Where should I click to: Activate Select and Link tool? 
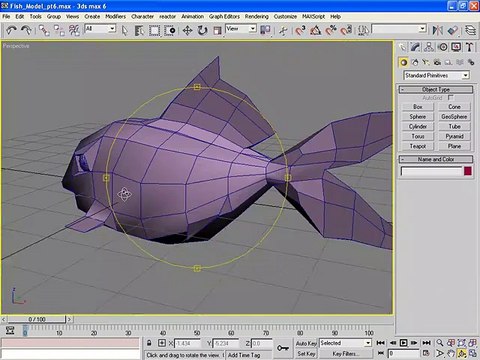(x=44, y=31)
